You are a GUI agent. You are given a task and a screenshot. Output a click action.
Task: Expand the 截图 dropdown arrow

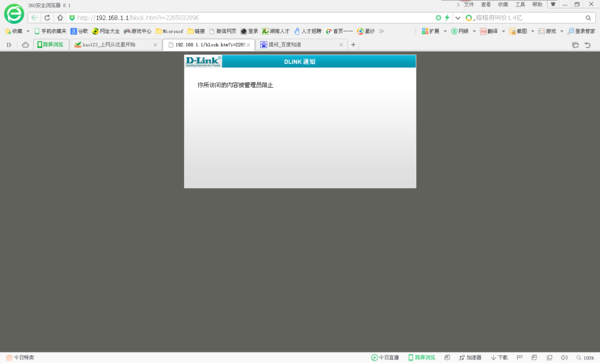532,31
